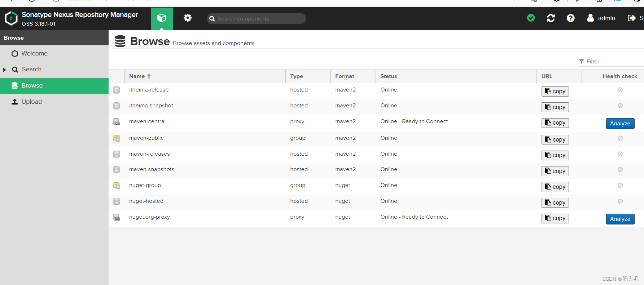Click the nuget.org-proxy repository icon
Screen dimensions: 644x285
click(117, 217)
